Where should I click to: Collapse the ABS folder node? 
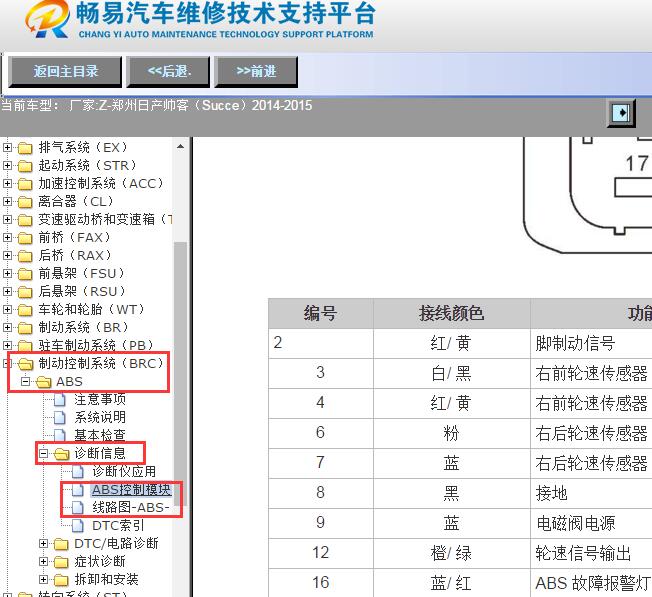[x=25, y=381]
